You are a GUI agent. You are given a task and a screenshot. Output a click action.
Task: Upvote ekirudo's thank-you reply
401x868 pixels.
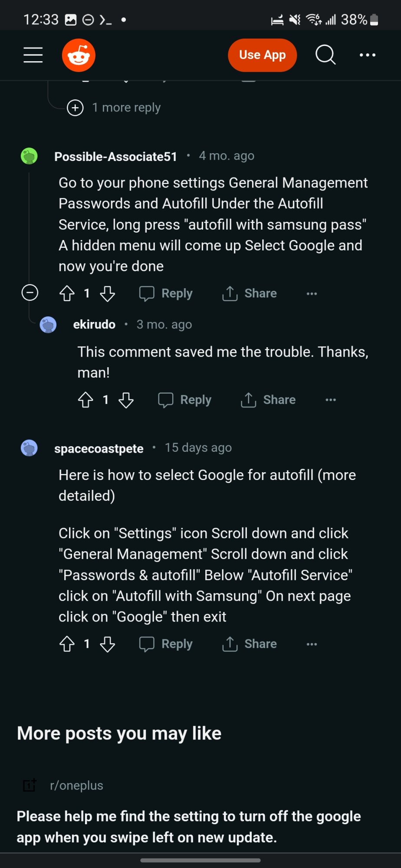click(85, 400)
